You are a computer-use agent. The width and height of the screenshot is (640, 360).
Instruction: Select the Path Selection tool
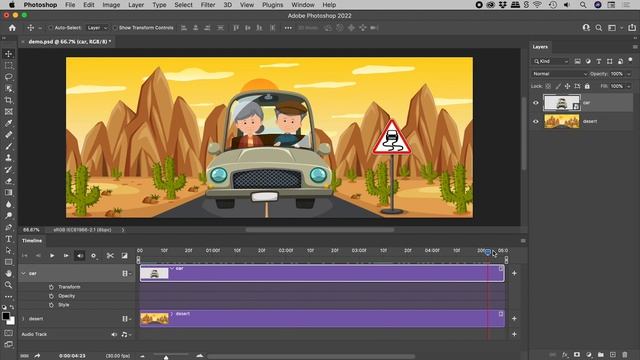click(9, 250)
